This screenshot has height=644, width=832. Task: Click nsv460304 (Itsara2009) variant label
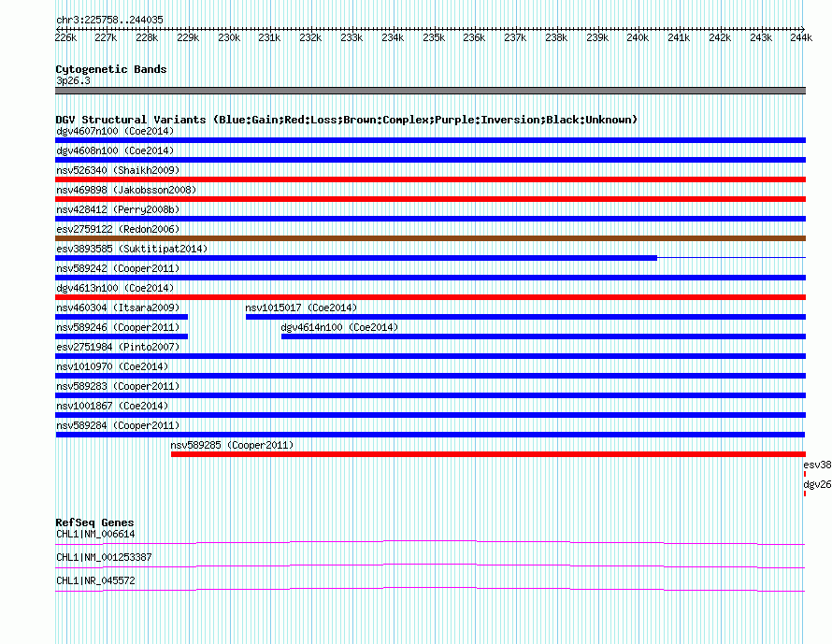click(x=118, y=308)
